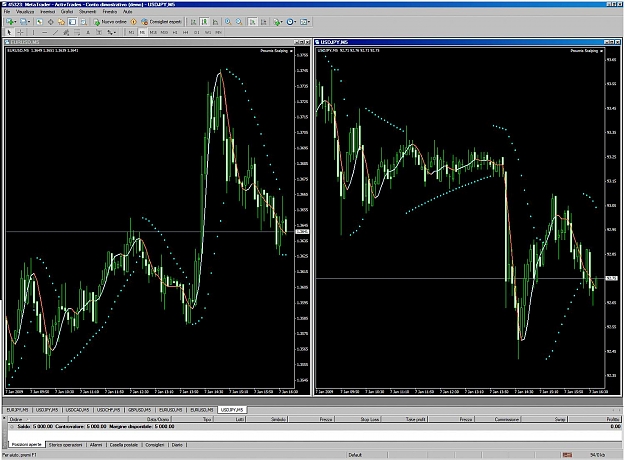625x460 pixels.
Task: Switch to the USDCAD,M5 chart tab
Action: 77,410
